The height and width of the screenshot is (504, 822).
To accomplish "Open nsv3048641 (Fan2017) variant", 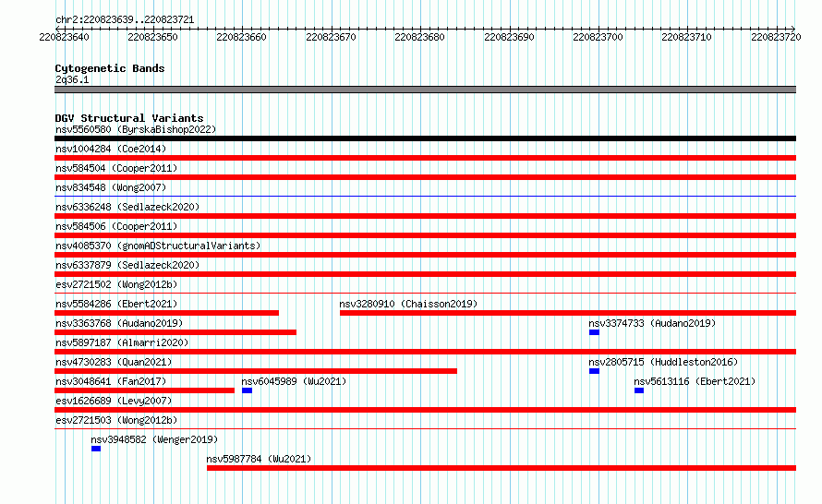I will (111, 381).
